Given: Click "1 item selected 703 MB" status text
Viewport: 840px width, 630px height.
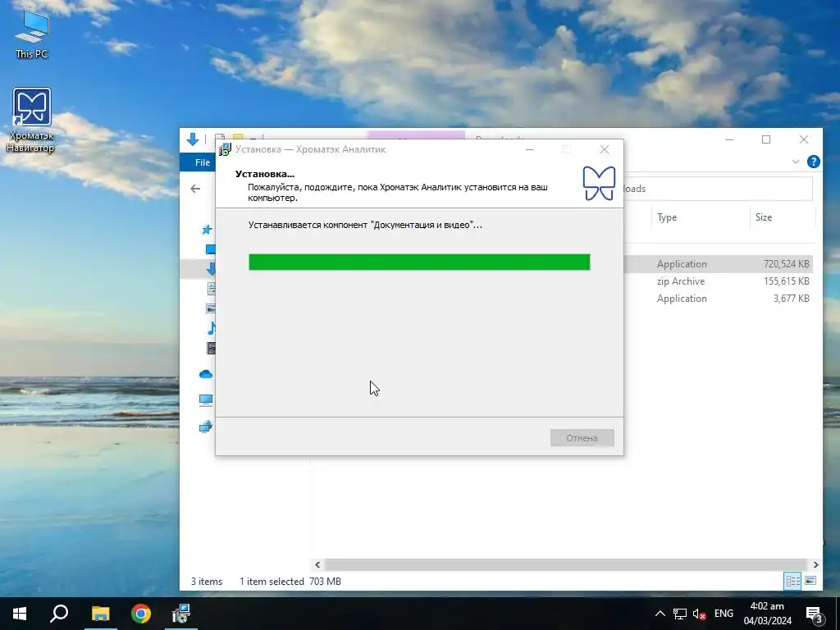Looking at the screenshot, I should coord(290,582).
